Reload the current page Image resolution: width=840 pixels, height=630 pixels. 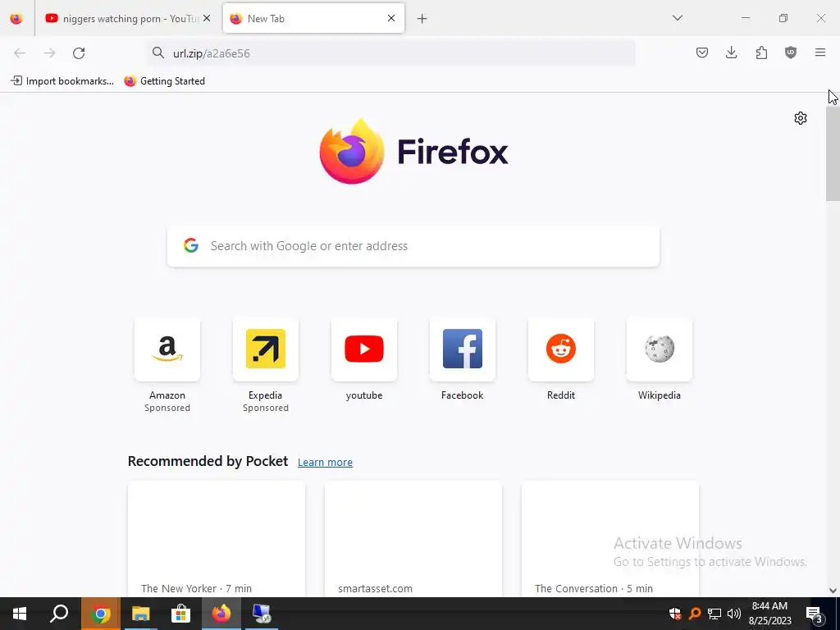coord(79,53)
